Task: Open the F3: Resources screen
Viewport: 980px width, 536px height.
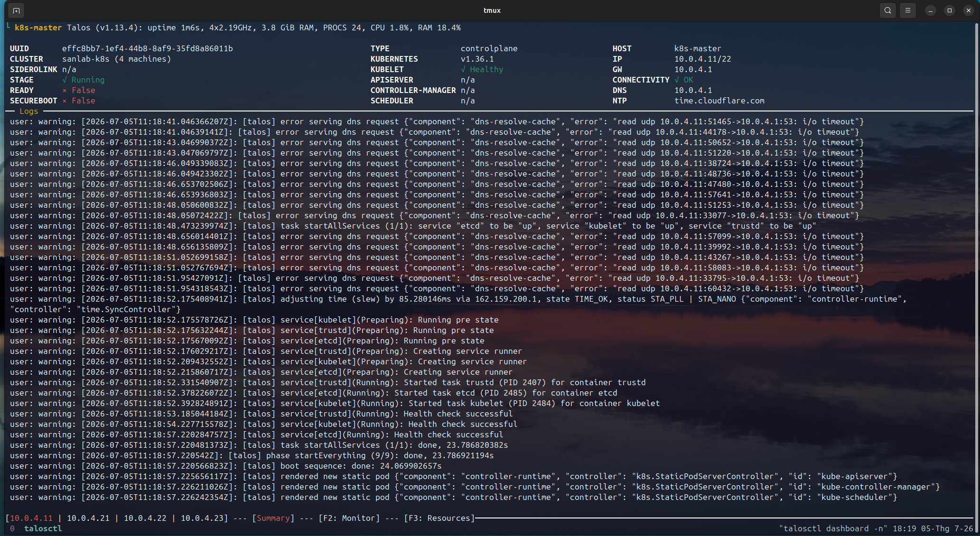Action: tap(439, 518)
